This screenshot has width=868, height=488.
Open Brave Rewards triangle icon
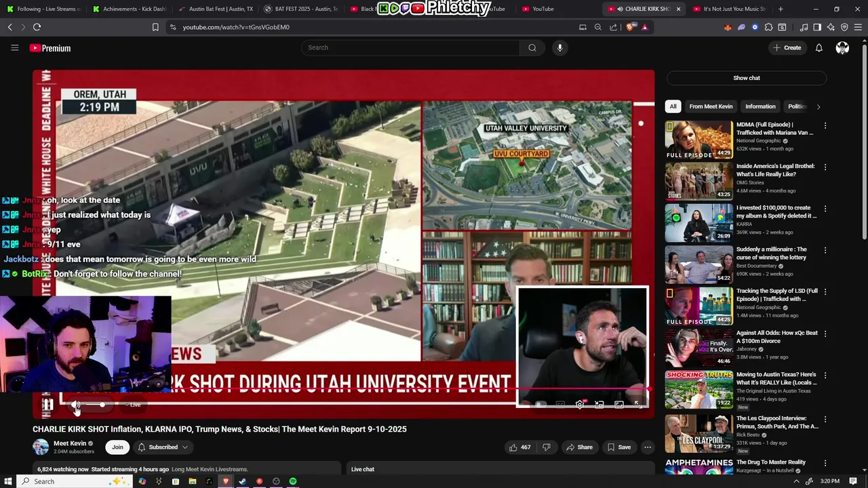[644, 27]
